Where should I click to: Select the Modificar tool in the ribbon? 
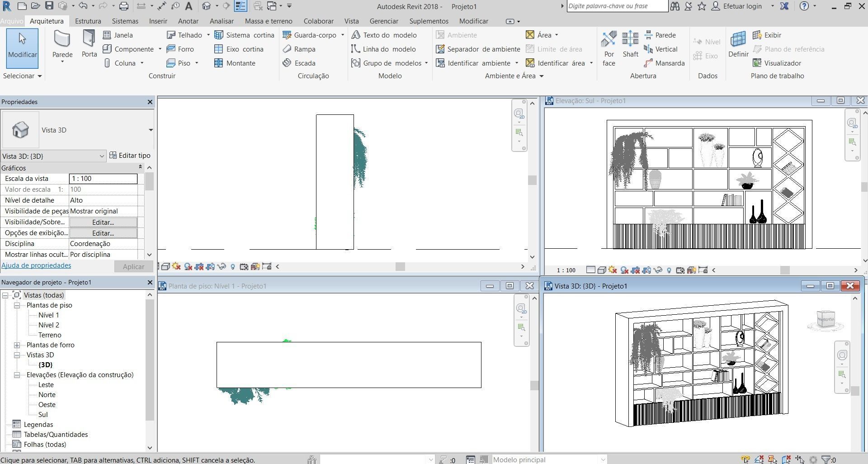[x=22, y=48]
